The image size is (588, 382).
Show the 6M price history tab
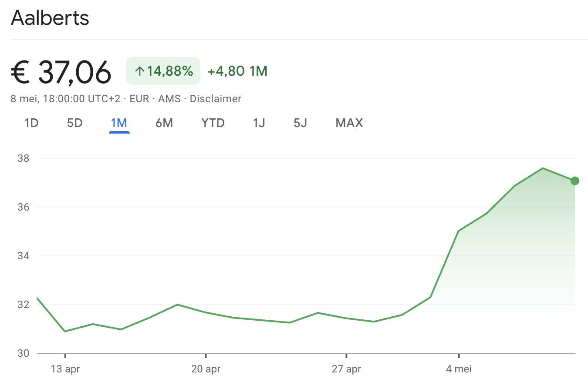(x=164, y=123)
